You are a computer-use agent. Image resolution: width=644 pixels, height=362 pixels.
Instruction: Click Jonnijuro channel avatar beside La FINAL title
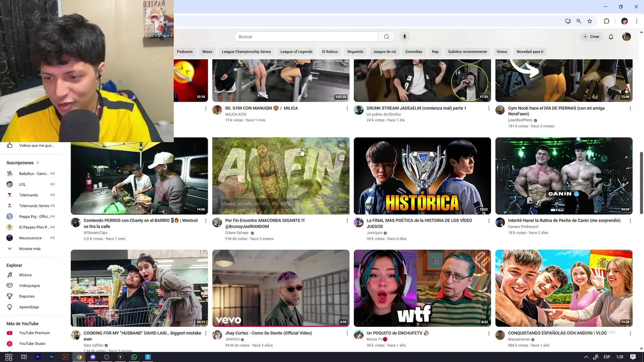pyautogui.click(x=359, y=222)
